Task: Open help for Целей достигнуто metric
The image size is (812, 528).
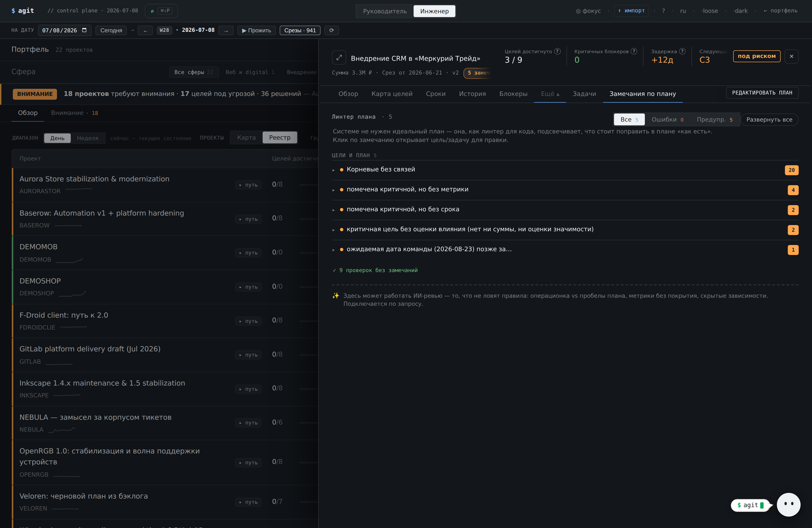Action: click(x=557, y=51)
